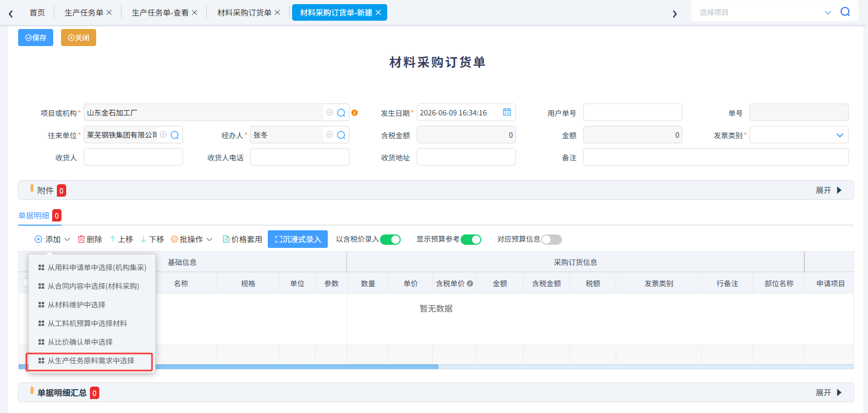Enable the 对应预算信息 switch
868x413 pixels.
pyautogui.click(x=552, y=240)
